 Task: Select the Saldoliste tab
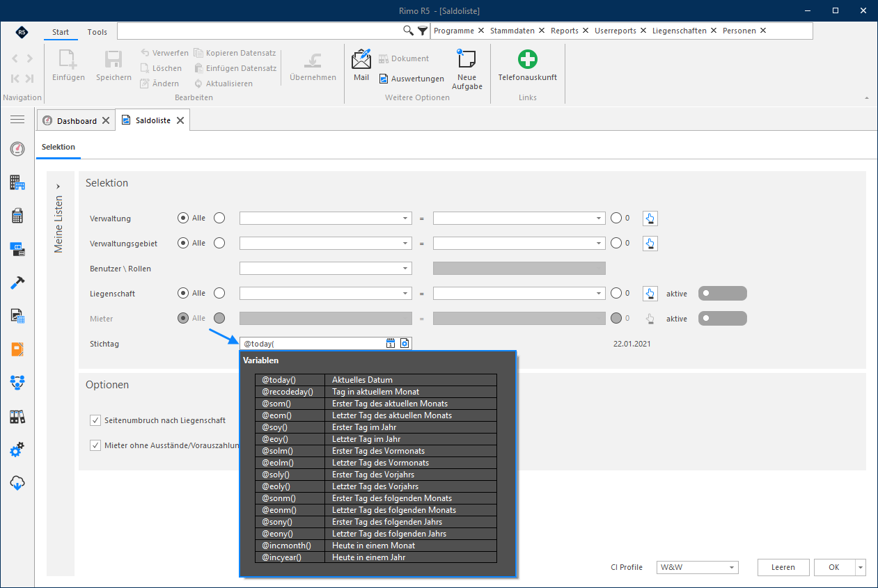(153, 120)
